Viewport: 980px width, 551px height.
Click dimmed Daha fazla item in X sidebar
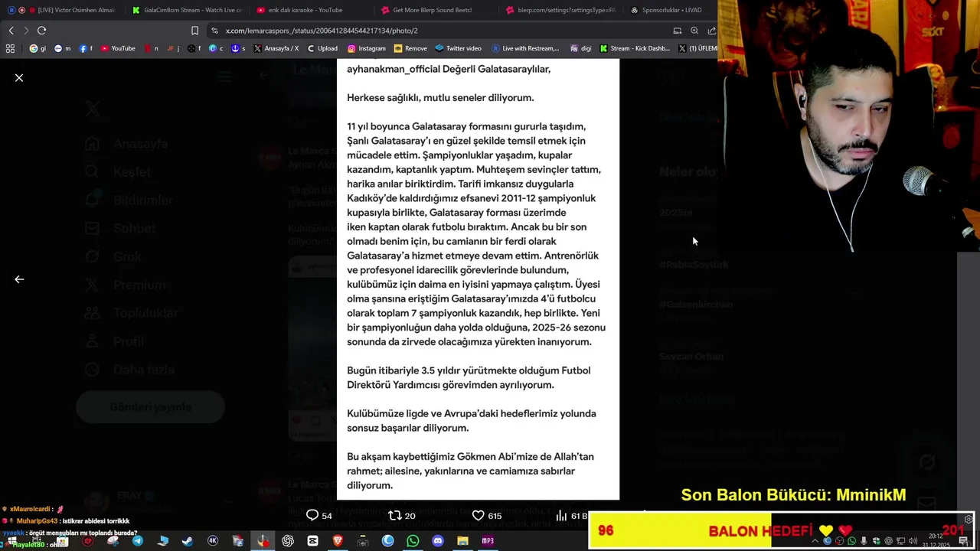[130, 370]
